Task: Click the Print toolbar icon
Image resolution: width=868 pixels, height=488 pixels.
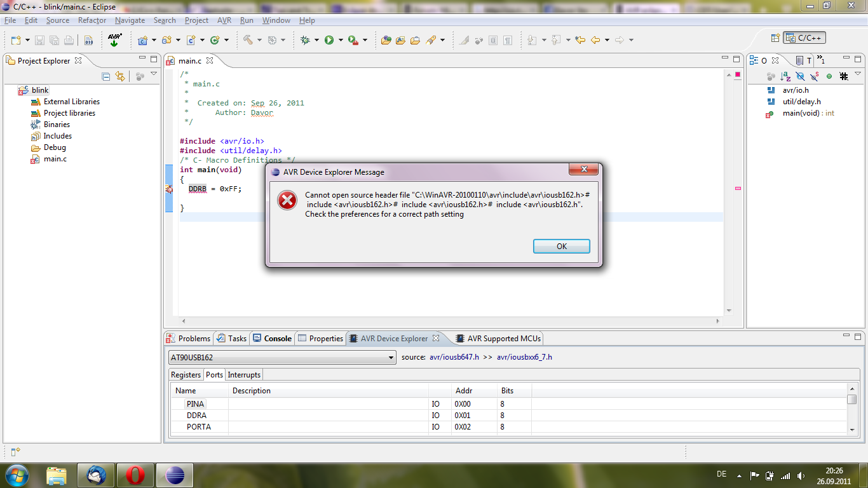Action: (x=69, y=40)
